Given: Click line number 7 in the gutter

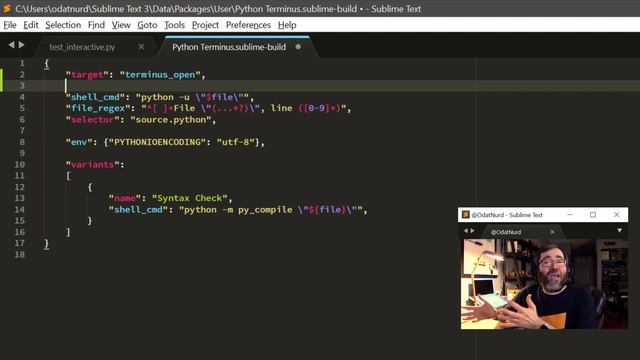Looking at the screenshot, I should [22, 131].
